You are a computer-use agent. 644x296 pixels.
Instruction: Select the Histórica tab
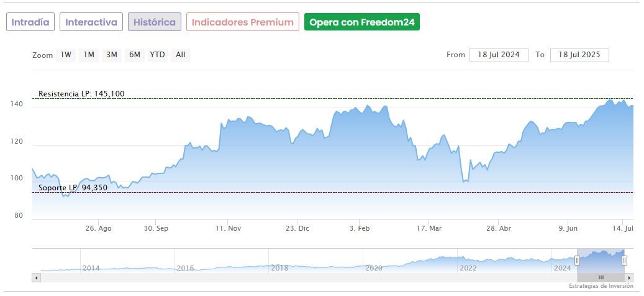(x=155, y=22)
